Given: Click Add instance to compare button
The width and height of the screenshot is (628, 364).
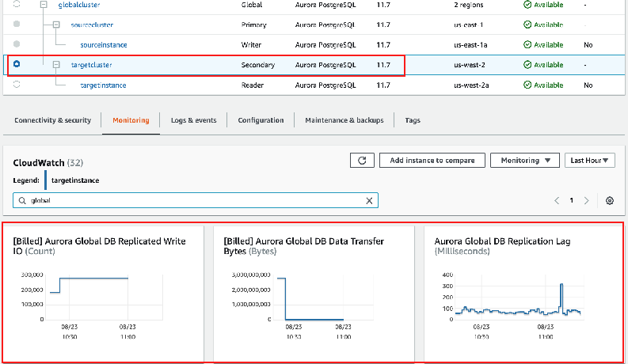Looking at the screenshot, I should (x=432, y=161).
